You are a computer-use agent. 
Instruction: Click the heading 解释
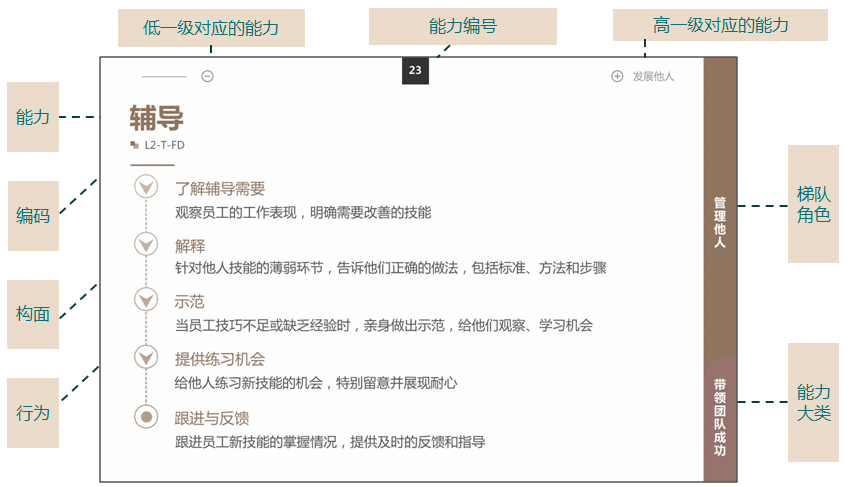(x=190, y=246)
